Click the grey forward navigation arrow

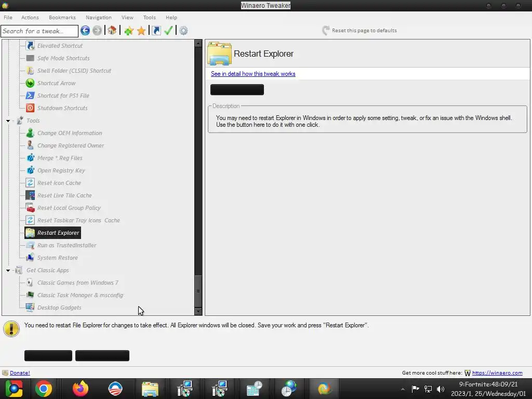pos(97,31)
